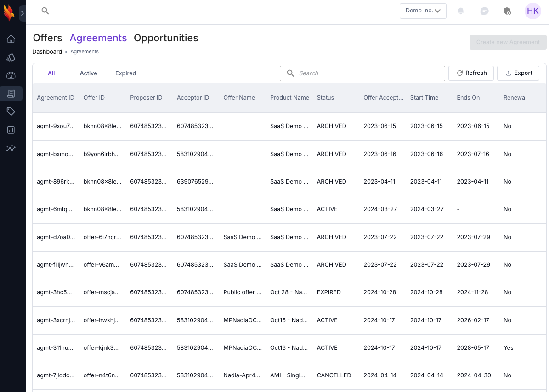549x392 pixels.
Task: Open the notifications bell icon
Action: tap(461, 11)
